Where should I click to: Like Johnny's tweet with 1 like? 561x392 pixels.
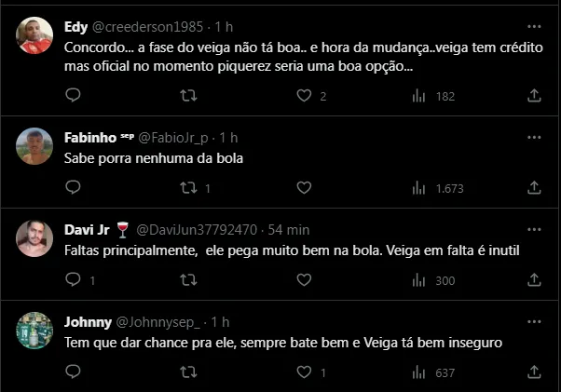coord(303,372)
